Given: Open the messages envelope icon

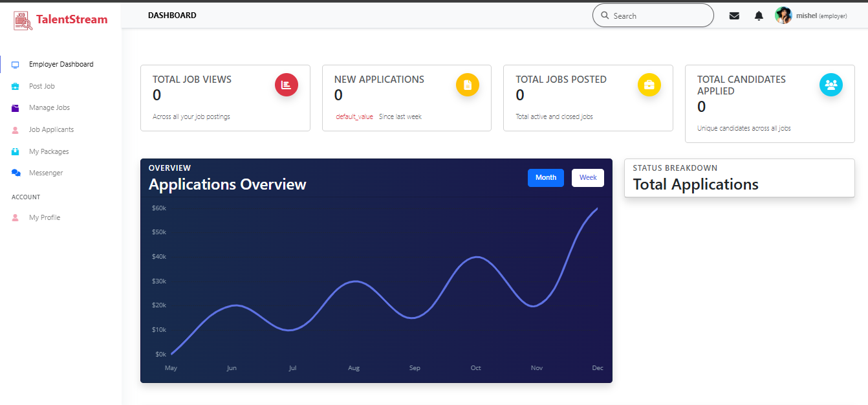Looking at the screenshot, I should point(734,15).
